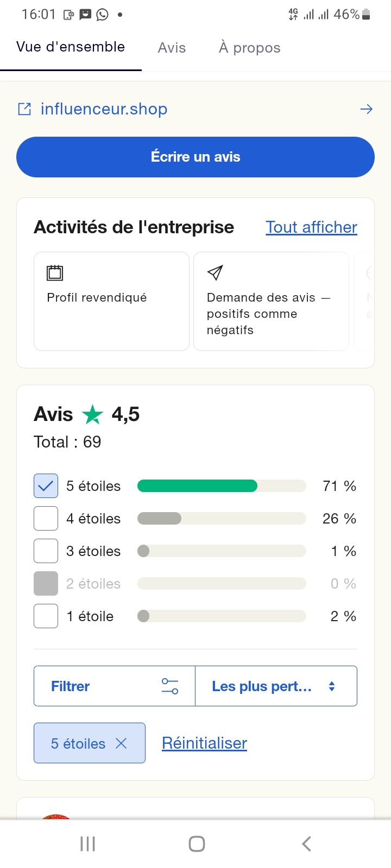Screen dimensions: 391x868
Task: Check the 4 étoiles checkbox
Action: click(x=46, y=519)
